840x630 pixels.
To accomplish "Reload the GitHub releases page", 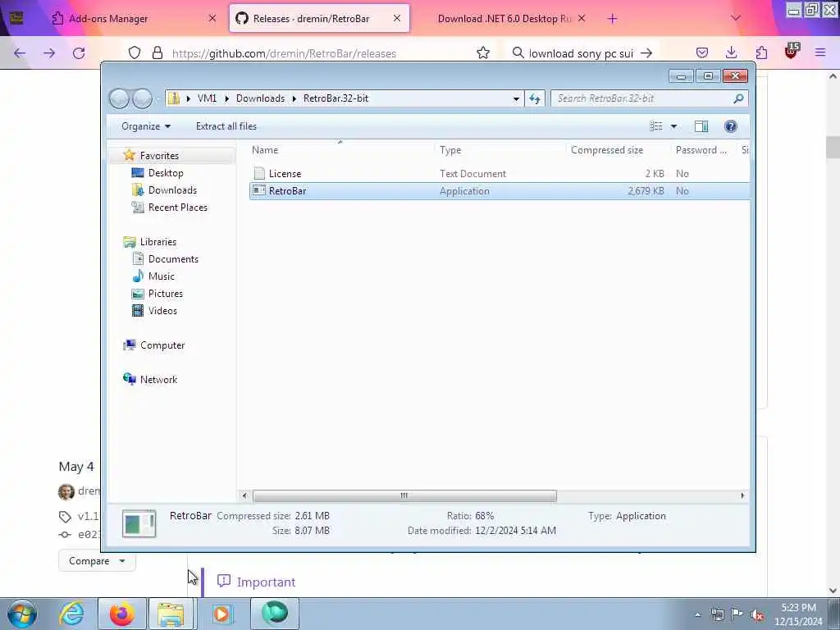I will (79, 53).
